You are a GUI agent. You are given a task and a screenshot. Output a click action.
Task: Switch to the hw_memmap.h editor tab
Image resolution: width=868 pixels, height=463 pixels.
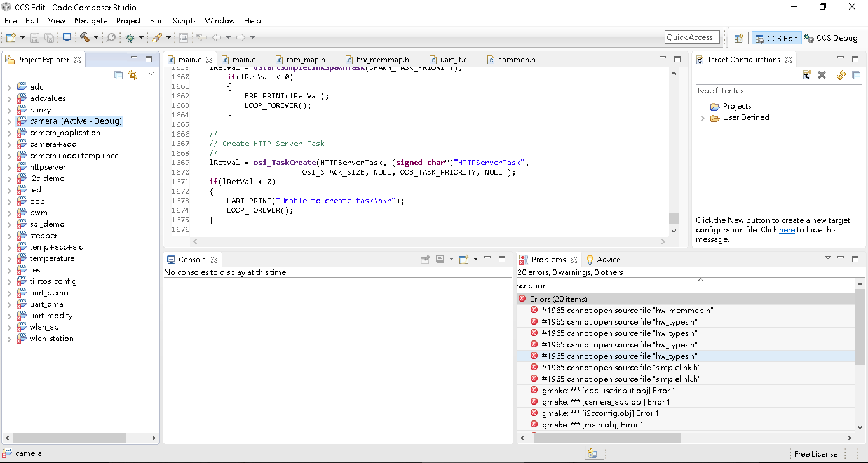tap(382, 60)
